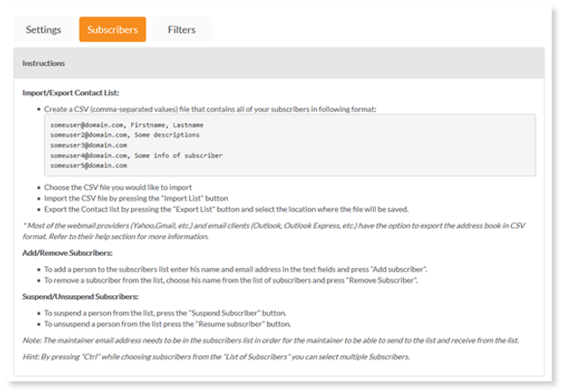Click the someuser@domain.com, Firstname, Lastname line
Image resolution: width=563 pixels, height=392 pixels.
127,125
